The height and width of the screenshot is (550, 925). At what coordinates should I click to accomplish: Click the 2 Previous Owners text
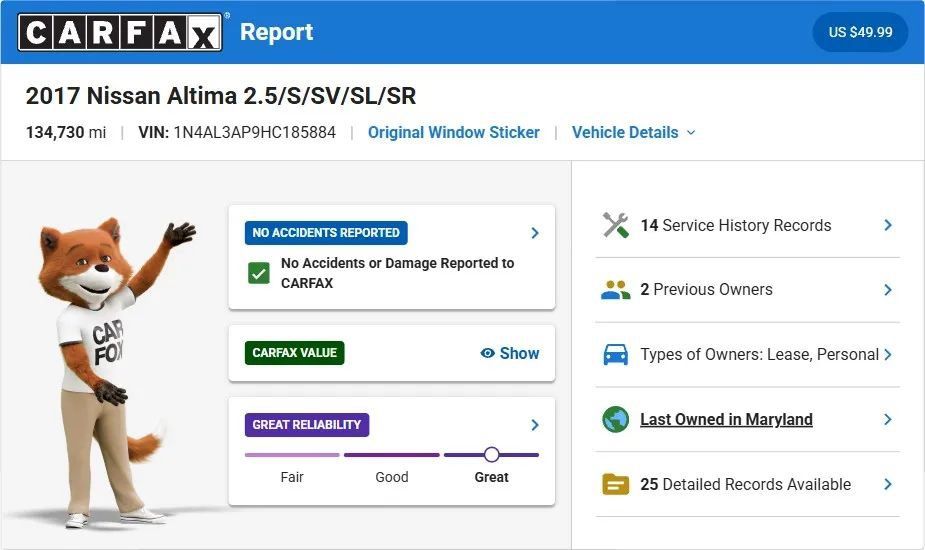coord(706,290)
